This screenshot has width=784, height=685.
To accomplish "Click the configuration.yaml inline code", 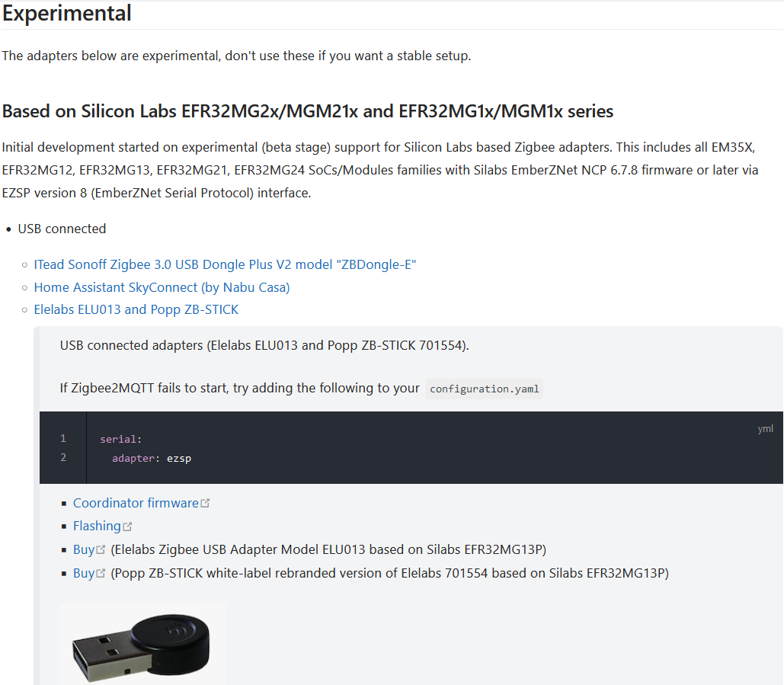I will point(485,389).
